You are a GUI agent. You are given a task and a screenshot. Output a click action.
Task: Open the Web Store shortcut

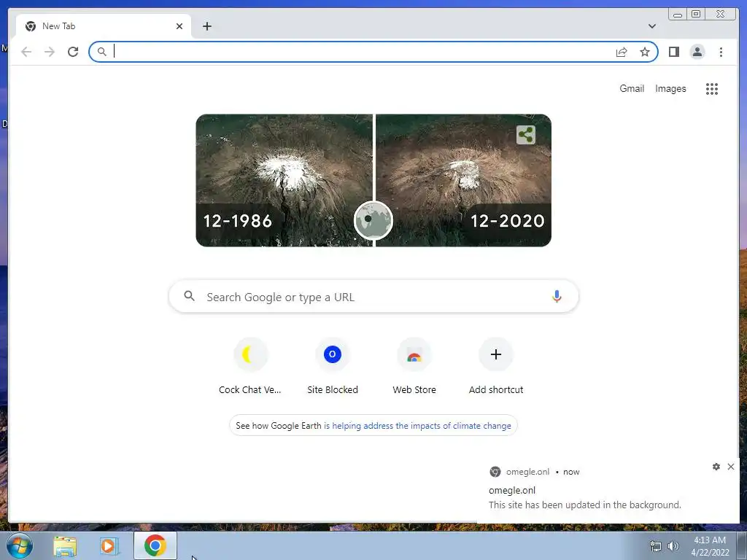(414, 367)
